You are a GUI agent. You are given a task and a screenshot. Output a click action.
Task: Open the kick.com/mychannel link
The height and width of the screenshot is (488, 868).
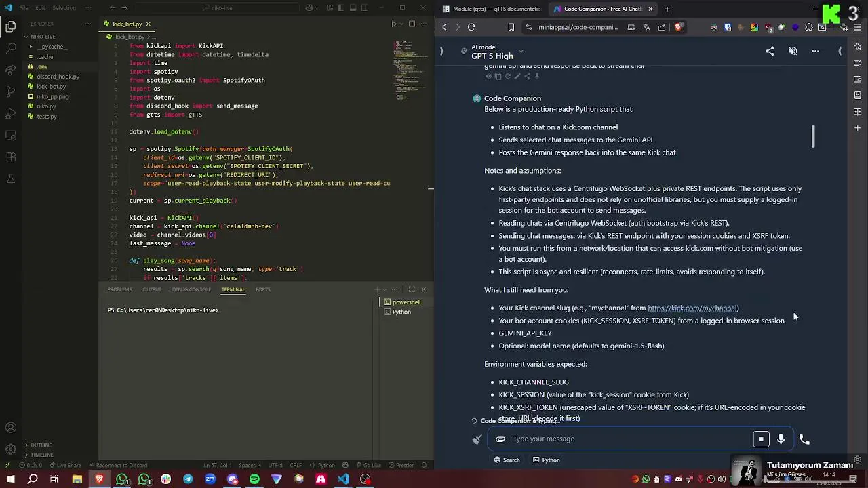692,308
